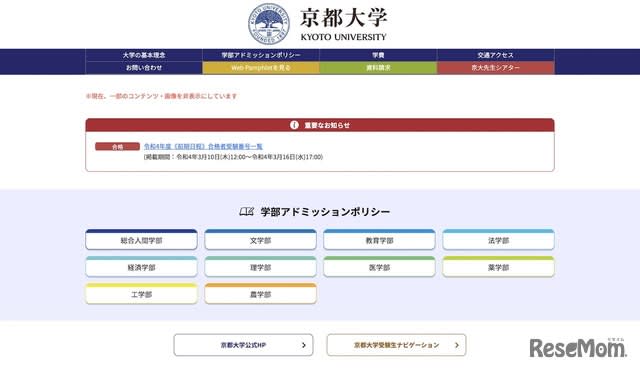This screenshot has width=640, height=371.
Task: Open the 医学部 admission policy button
Action: tap(379, 267)
